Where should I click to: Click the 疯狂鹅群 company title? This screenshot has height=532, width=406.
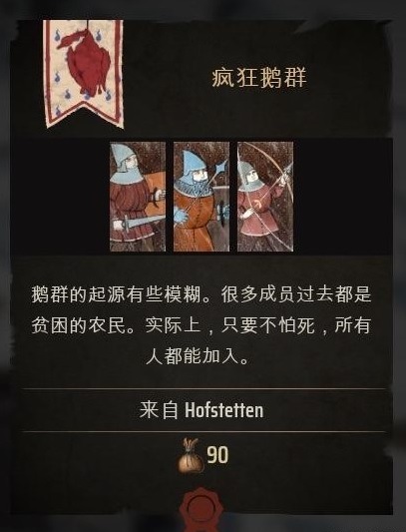pos(259,78)
